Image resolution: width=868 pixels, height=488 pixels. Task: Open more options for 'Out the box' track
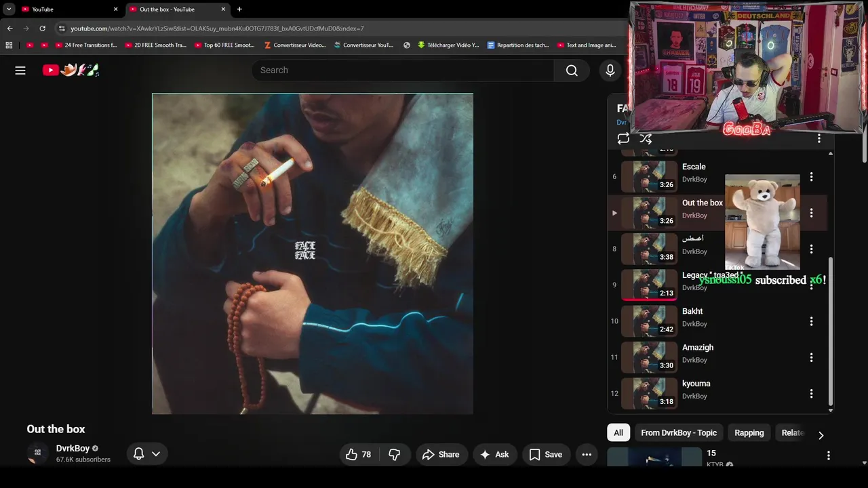tap(811, 213)
